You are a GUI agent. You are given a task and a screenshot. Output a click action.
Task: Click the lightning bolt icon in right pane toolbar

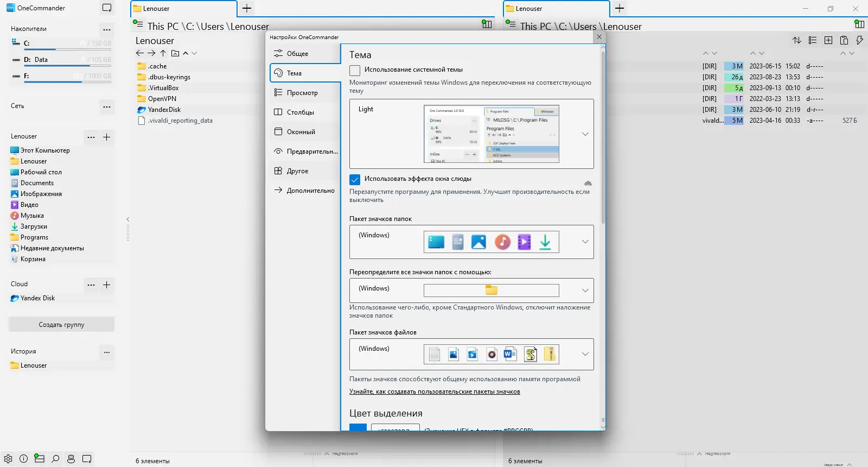click(x=859, y=40)
